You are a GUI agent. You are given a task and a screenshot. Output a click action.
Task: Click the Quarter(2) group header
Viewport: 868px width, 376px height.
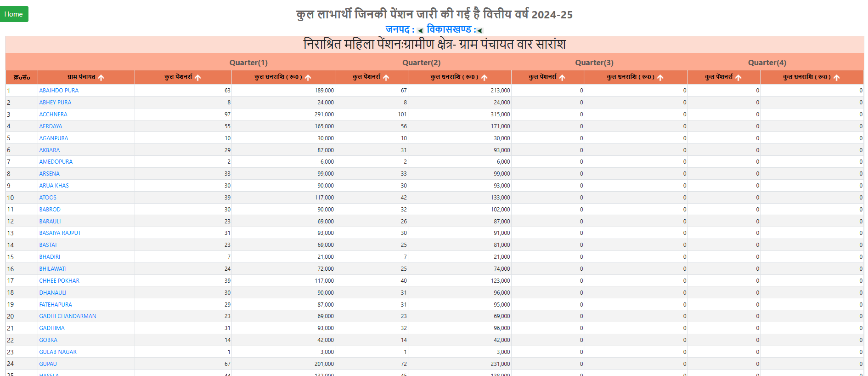click(x=422, y=63)
